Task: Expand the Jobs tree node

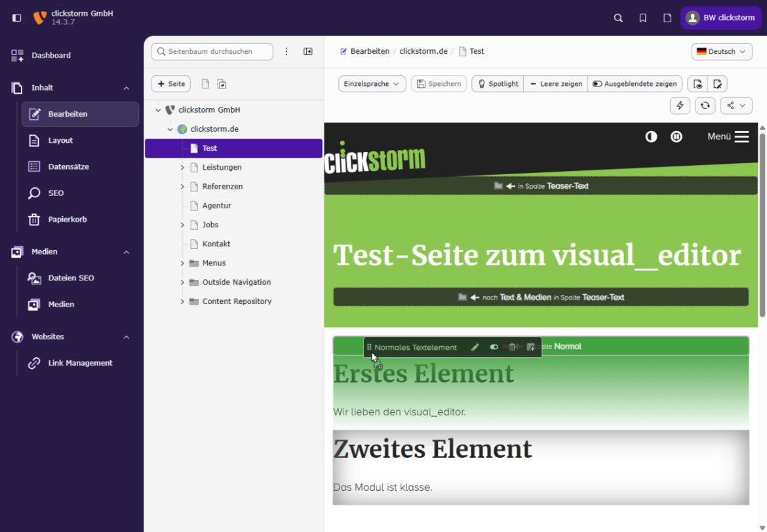Action: point(182,225)
